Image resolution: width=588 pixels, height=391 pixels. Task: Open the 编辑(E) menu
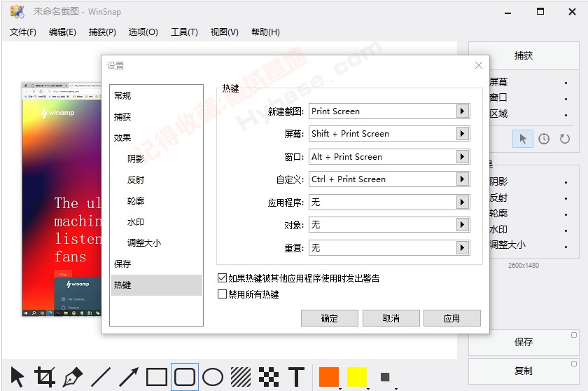pos(62,32)
